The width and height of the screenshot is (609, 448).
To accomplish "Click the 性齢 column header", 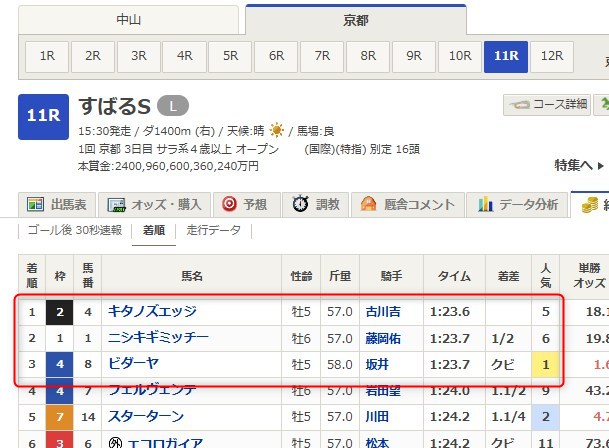I will (301, 276).
